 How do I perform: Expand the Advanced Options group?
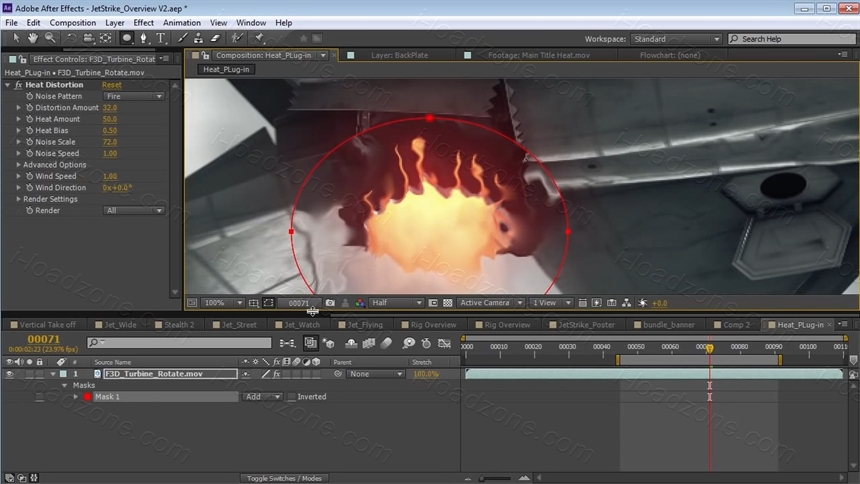pos(18,165)
